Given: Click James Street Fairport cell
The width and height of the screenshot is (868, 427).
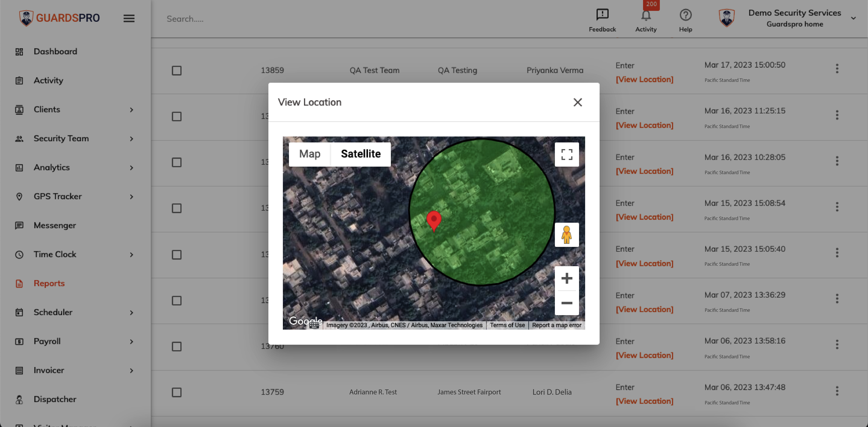Looking at the screenshot, I should click(469, 392).
